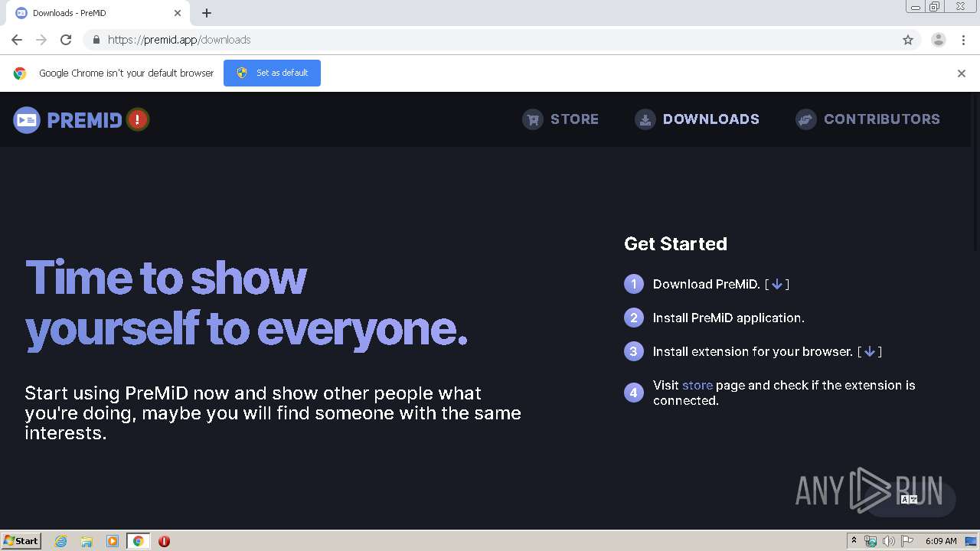Dismiss the default browser notification bar
Screen dimensions: 980x551
(962, 73)
